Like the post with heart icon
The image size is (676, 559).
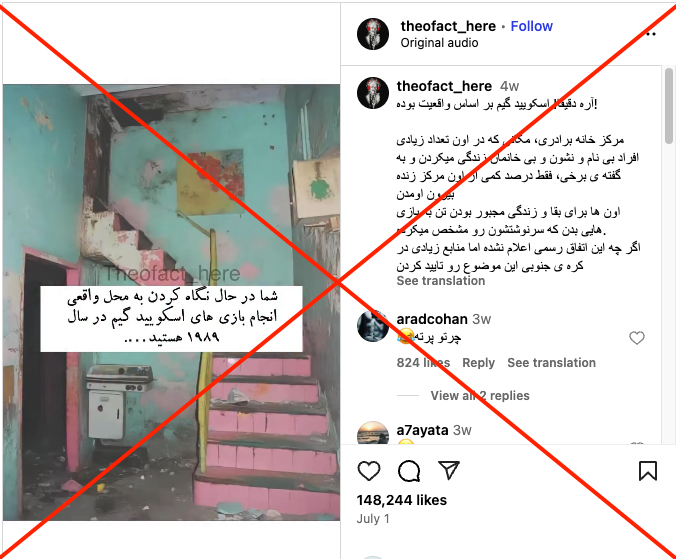[369, 471]
